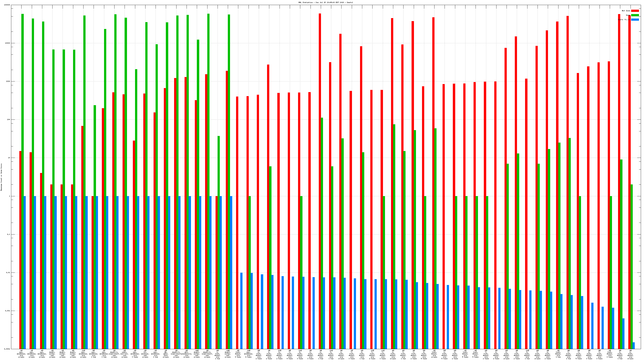Click the RBL Statistics chart title
Viewport: 644px width, 362px height.
(x=325, y=2)
